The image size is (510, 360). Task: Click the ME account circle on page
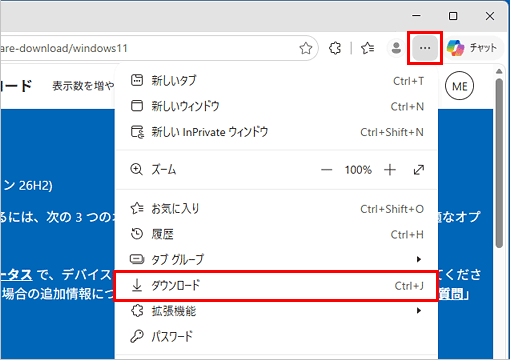tap(459, 86)
